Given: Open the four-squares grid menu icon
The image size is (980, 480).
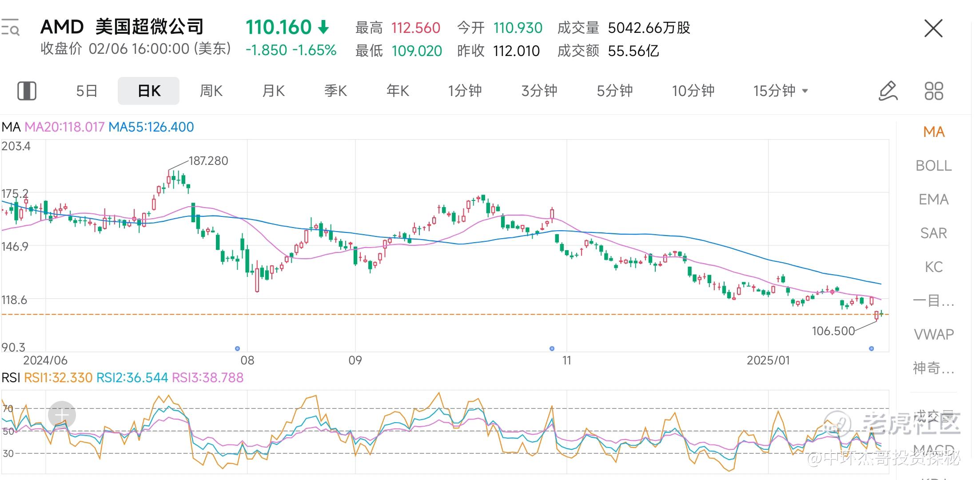Looking at the screenshot, I should click(934, 91).
